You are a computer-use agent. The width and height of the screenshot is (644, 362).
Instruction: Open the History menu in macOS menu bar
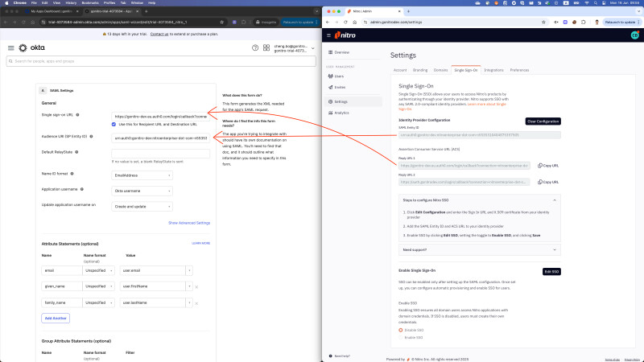pyautogui.click(x=71, y=3)
